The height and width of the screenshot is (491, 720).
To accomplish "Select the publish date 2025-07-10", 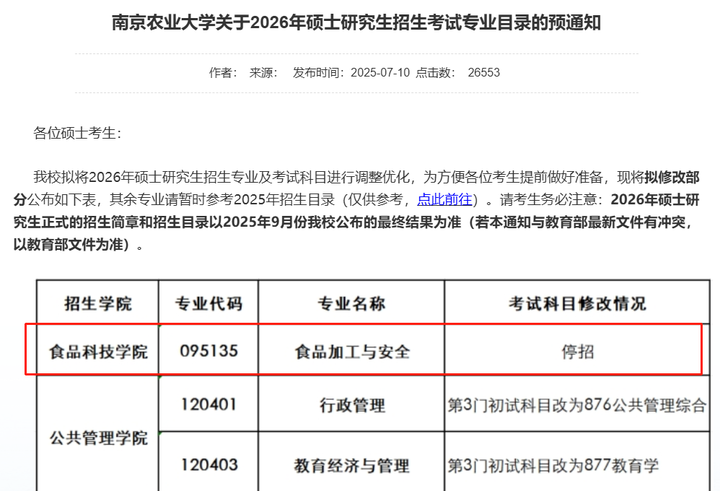I will click(380, 73).
